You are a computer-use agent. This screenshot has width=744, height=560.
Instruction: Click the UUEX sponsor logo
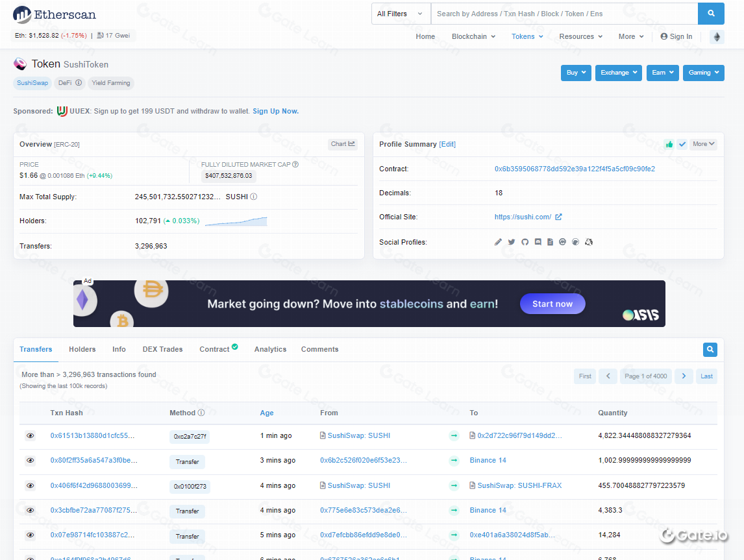pyautogui.click(x=62, y=112)
